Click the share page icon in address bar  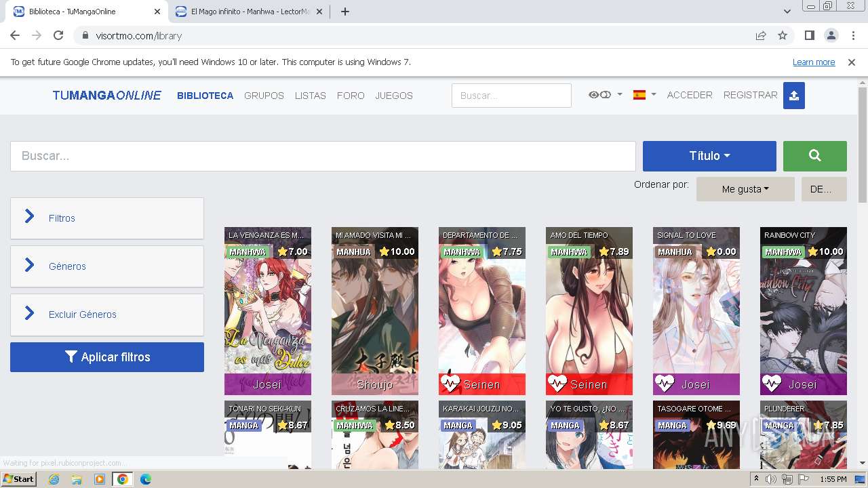761,36
